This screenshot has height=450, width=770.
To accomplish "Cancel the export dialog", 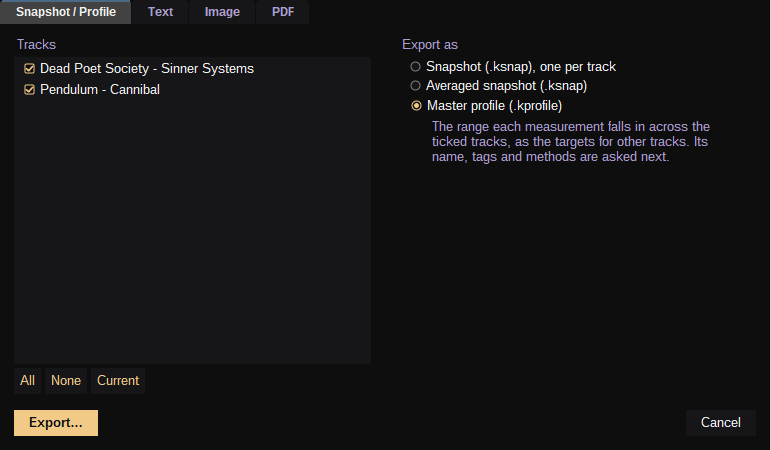I will pos(720,422).
